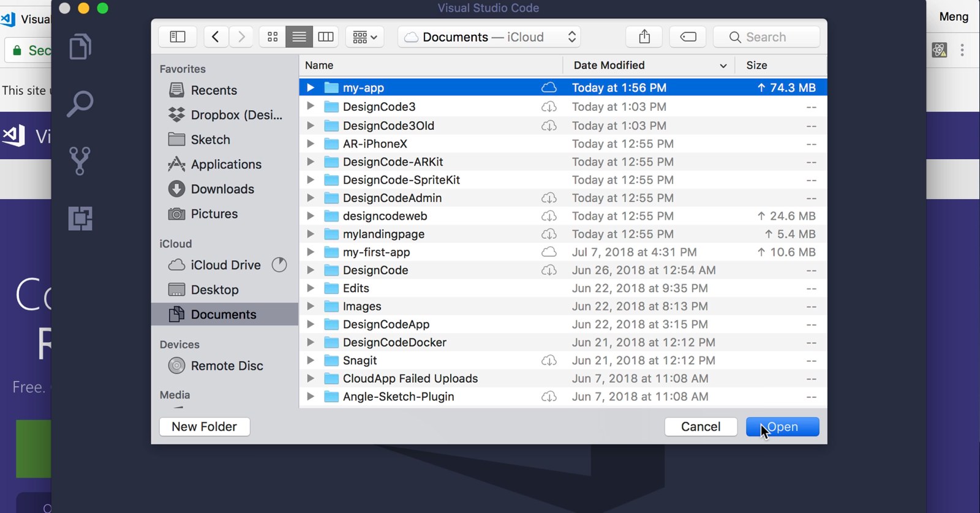This screenshot has height=513, width=980.
Task: Expand the my-app folder disclosure triangle
Action: [311, 88]
